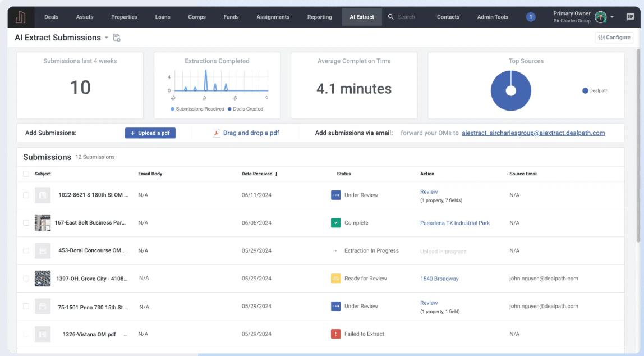
Task: Open the Pasadena TX Industrial Park link
Action: 454,223
